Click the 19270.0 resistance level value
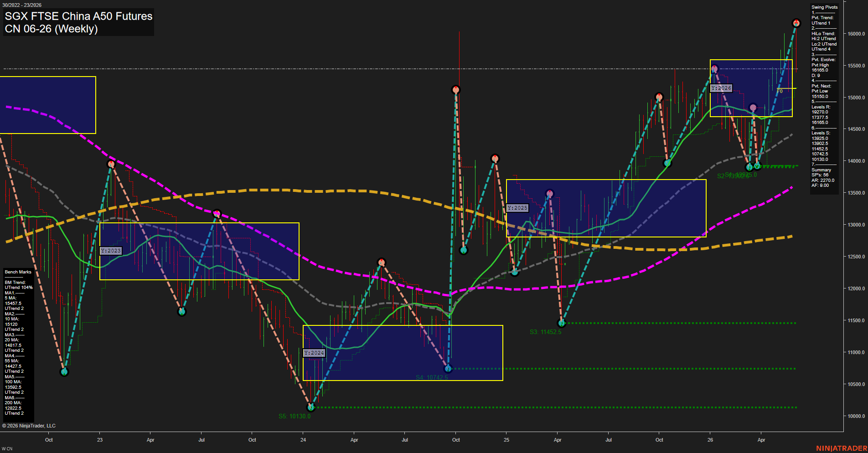 [x=820, y=112]
